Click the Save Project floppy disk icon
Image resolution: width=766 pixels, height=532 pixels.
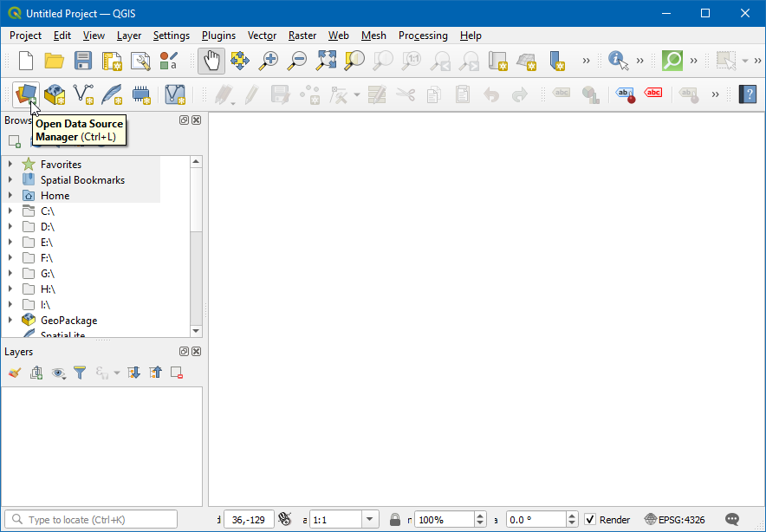pyautogui.click(x=83, y=61)
